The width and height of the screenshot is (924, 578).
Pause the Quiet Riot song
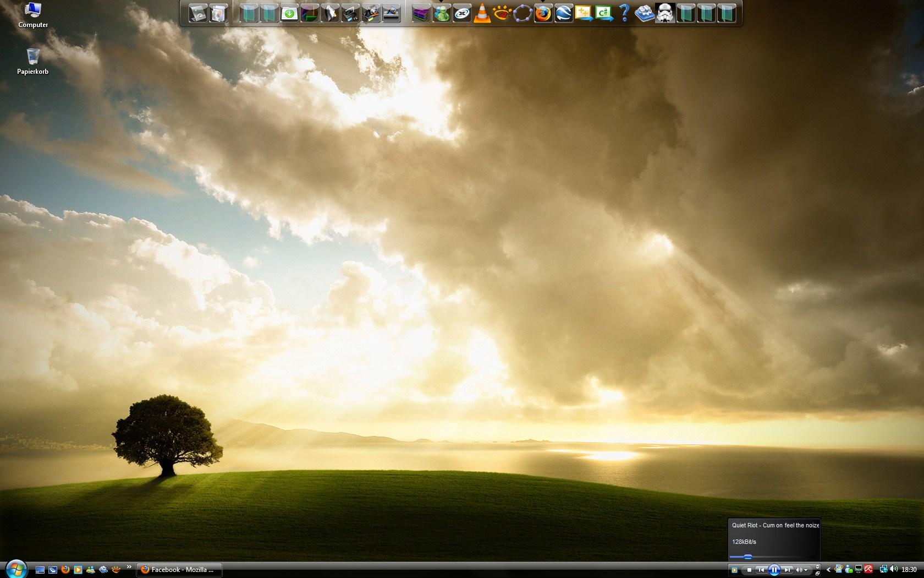pos(774,570)
